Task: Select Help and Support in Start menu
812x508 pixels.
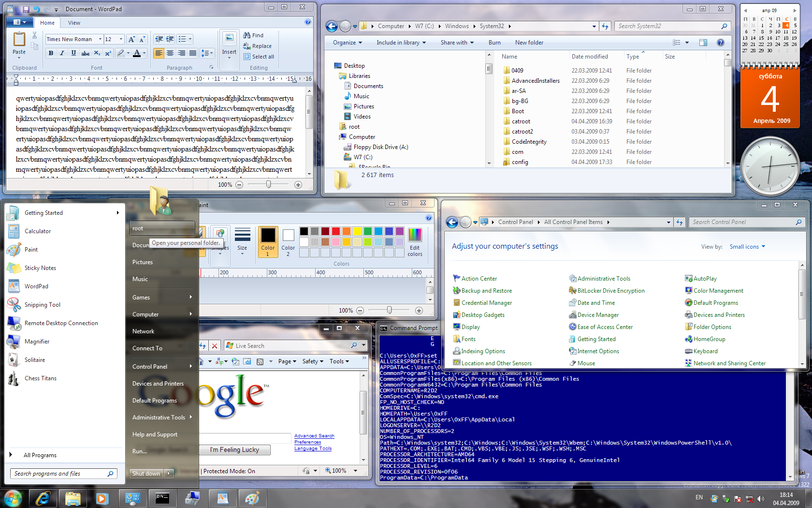Action: click(x=155, y=434)
